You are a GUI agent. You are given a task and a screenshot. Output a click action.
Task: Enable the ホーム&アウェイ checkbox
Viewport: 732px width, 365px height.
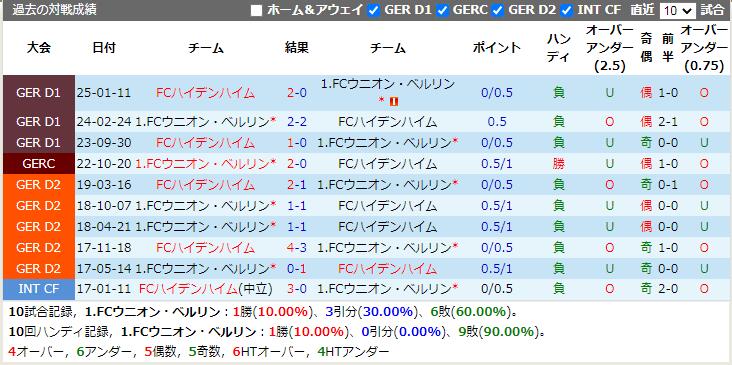coord(256,11)
